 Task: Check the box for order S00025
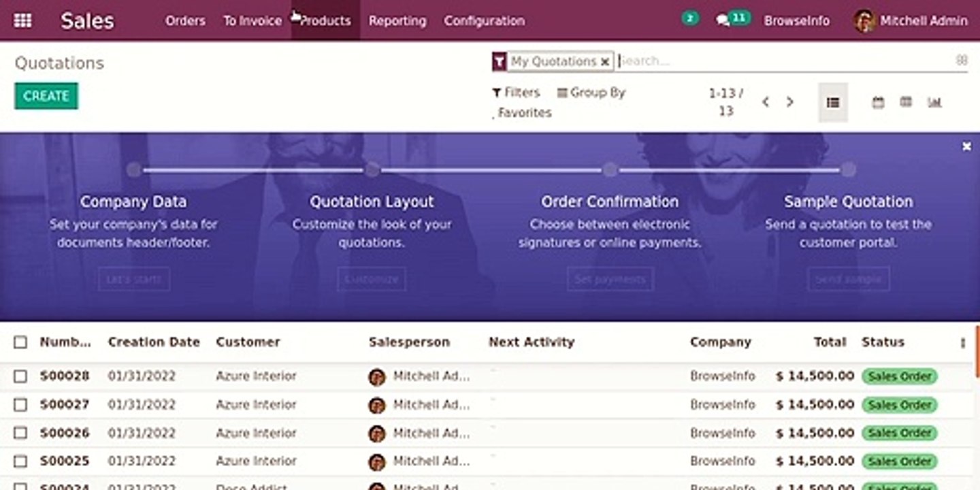20,461
